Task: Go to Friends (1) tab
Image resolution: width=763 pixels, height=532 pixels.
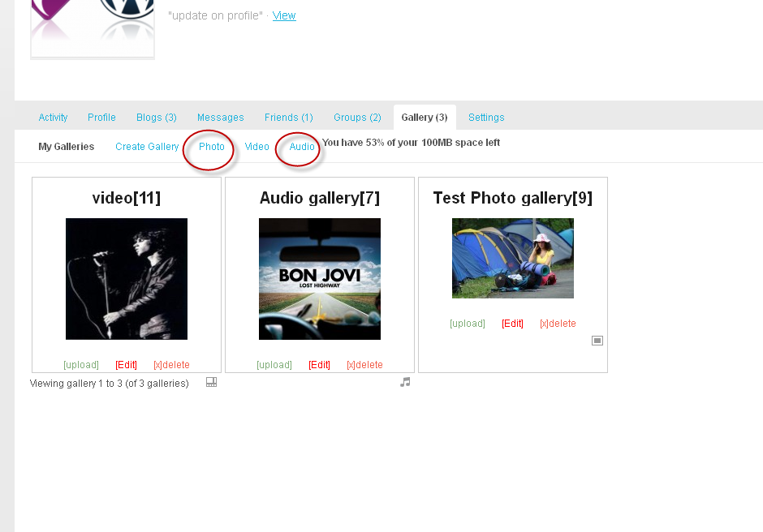Action: [x=288, y=118]
